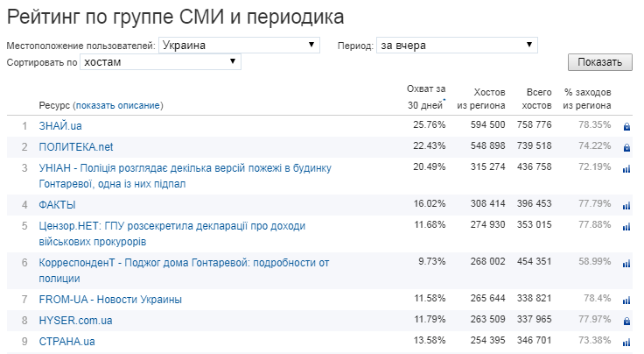Viewport: 644px width, 354px height.
Task: Open the statistics chart icon for ФАКТЫ
Action: coord(626,206)
